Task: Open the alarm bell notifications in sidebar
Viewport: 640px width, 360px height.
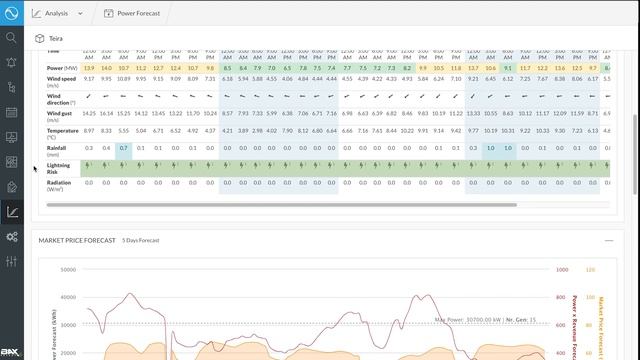Action: coord(11,62)
